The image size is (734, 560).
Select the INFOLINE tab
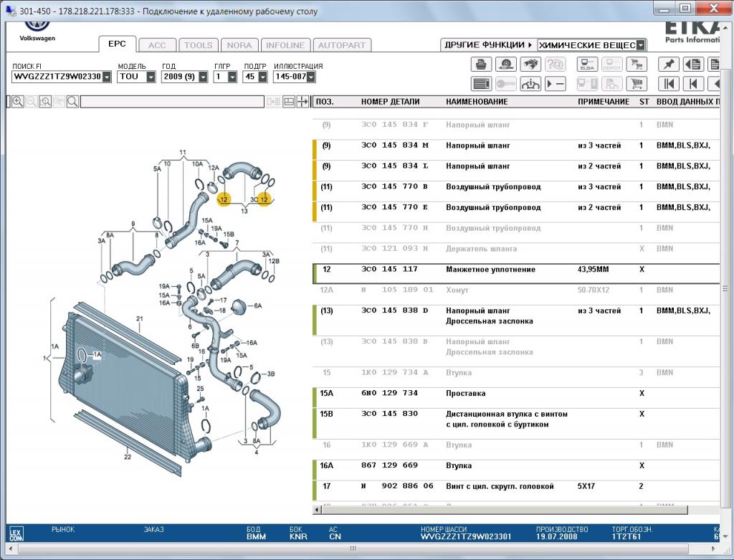click(285, 45)
